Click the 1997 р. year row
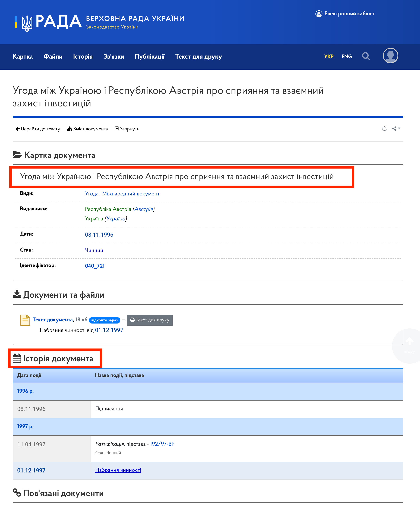 (x=208, y=427)
